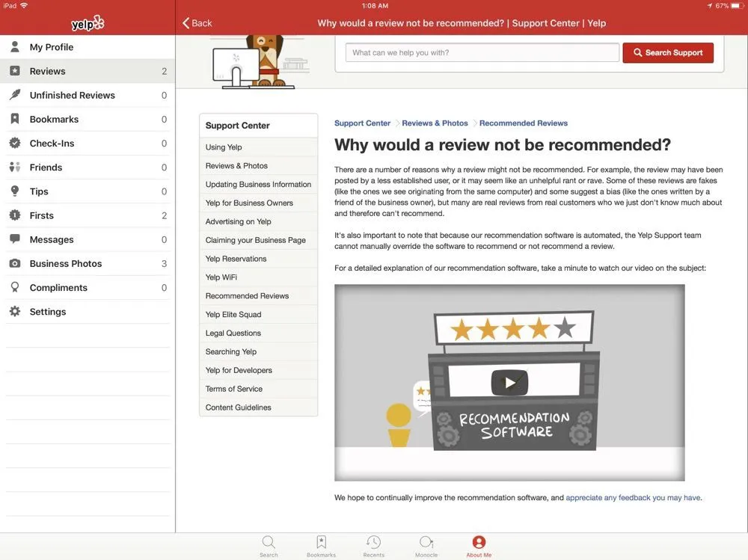748x560 pixels.
Task: Select the Reviews star icon
Action: (15, 71)
